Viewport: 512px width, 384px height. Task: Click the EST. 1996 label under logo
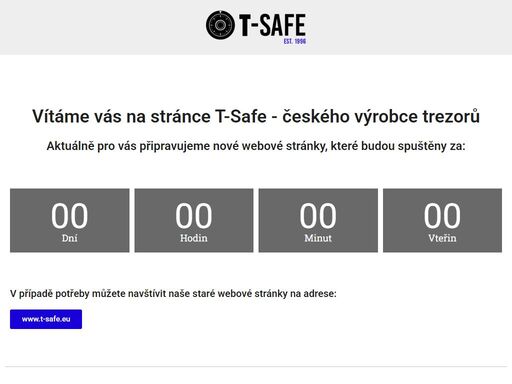coord(295,41)
